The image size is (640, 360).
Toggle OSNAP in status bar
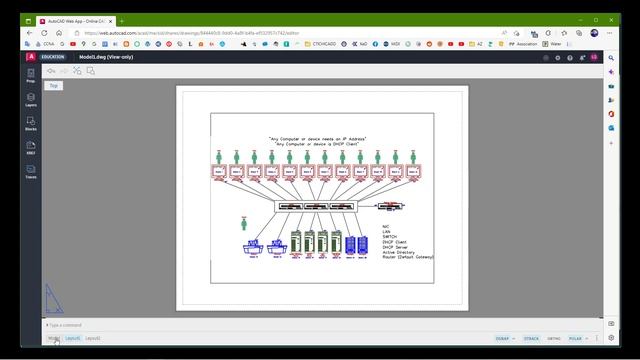point(502,338)
